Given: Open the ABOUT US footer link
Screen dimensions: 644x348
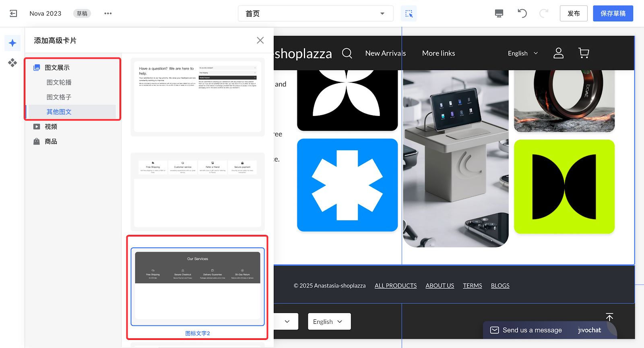Looking at the screenshot, I should pyautogui.click(x=440, y=286).
